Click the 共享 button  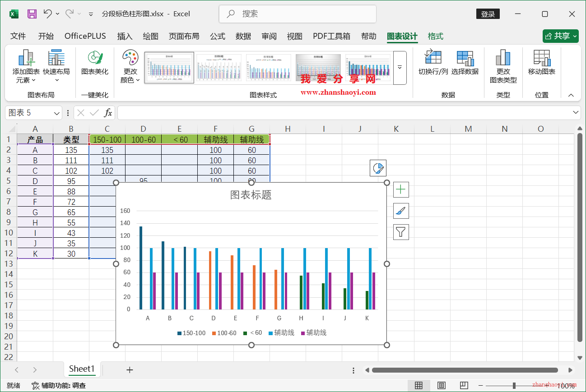pos(560,36)
